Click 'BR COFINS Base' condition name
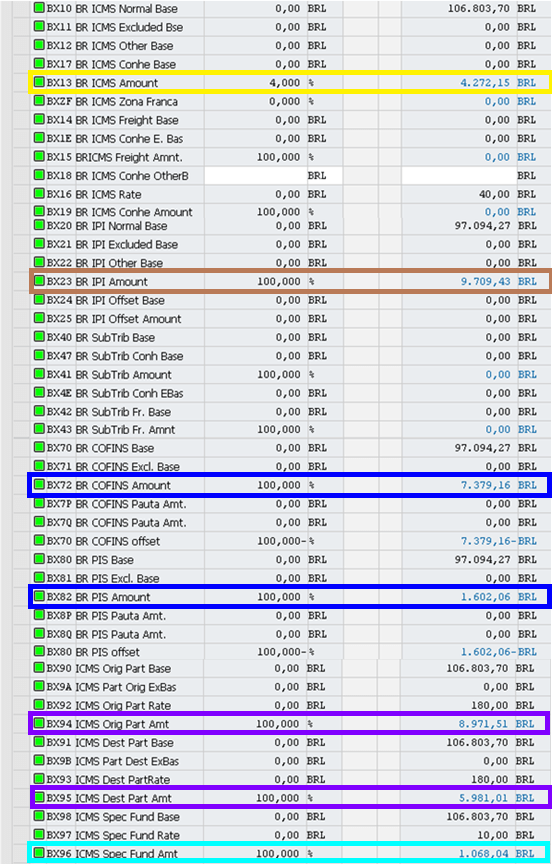Image resolution: width=552 pixels, height=864 pixels. tap(115, 449)
